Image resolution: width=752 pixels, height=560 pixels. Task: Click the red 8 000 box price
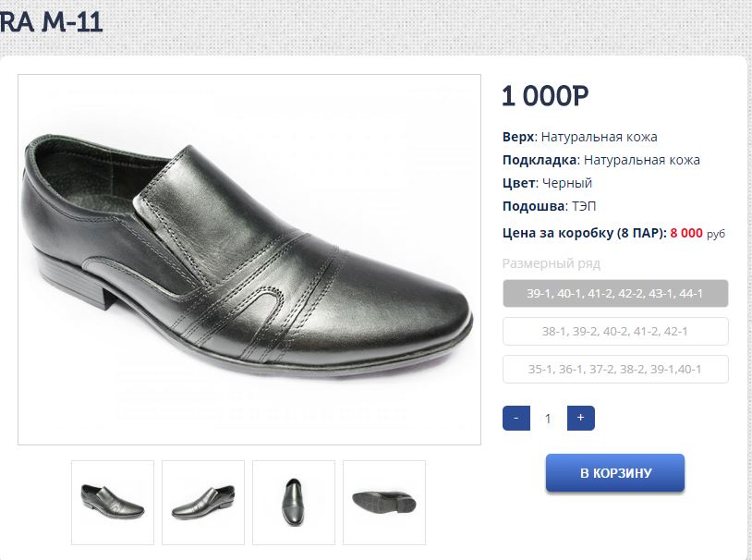[686, 234]
